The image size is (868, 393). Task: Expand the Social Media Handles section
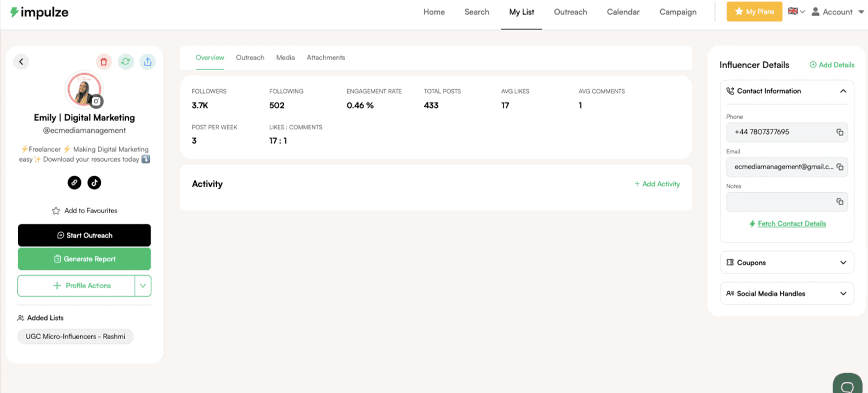click(x=843, y=294)
